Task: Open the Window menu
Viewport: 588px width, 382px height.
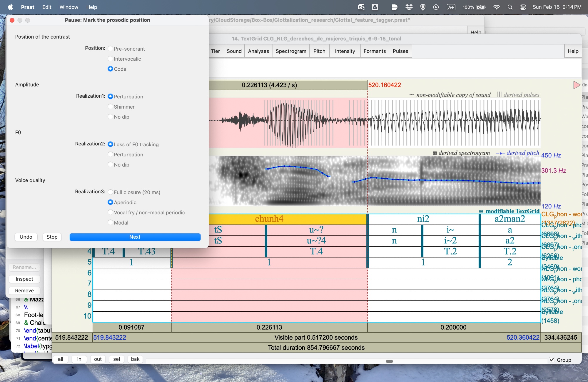Action: (69, 7)
